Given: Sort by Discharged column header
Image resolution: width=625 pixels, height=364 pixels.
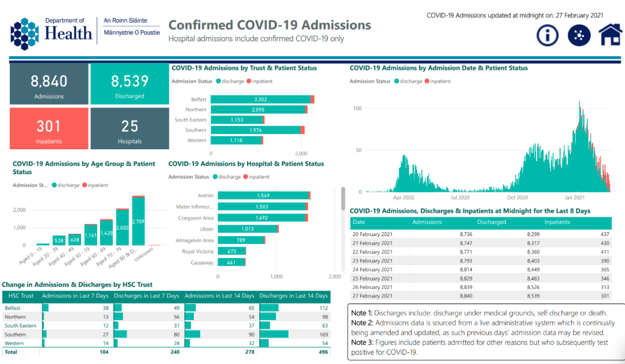Looking at the screenshot, I should click(x=491, y=222).
